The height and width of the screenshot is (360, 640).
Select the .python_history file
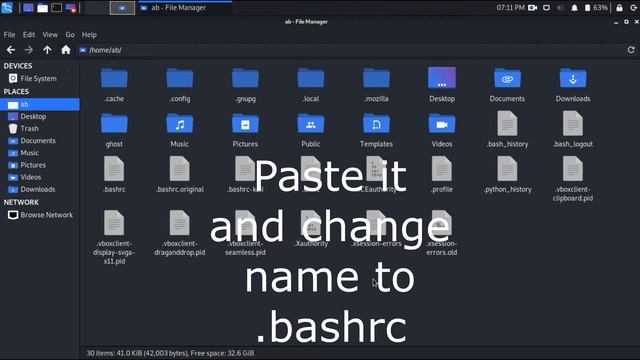507,175
